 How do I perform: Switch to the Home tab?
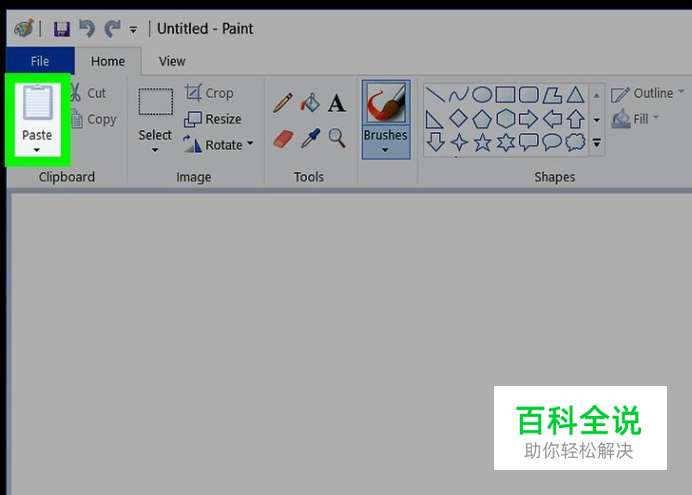(108, 61)
